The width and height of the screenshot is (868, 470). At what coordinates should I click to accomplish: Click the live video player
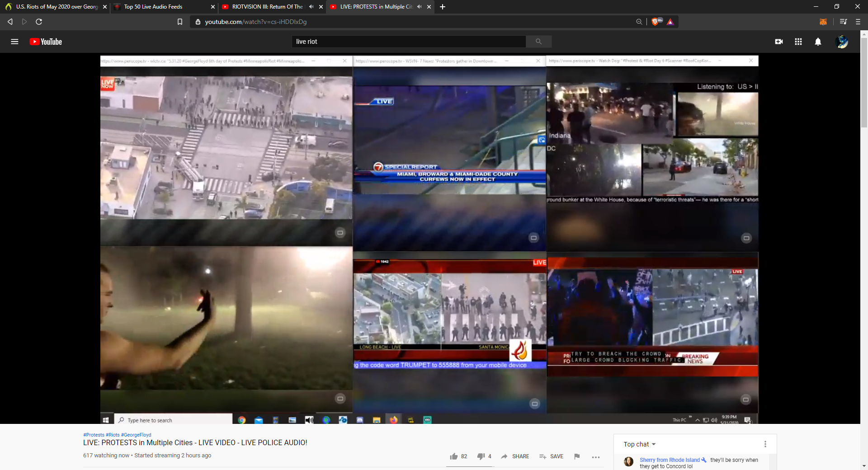pyautogui.click(x=429, y=239)
